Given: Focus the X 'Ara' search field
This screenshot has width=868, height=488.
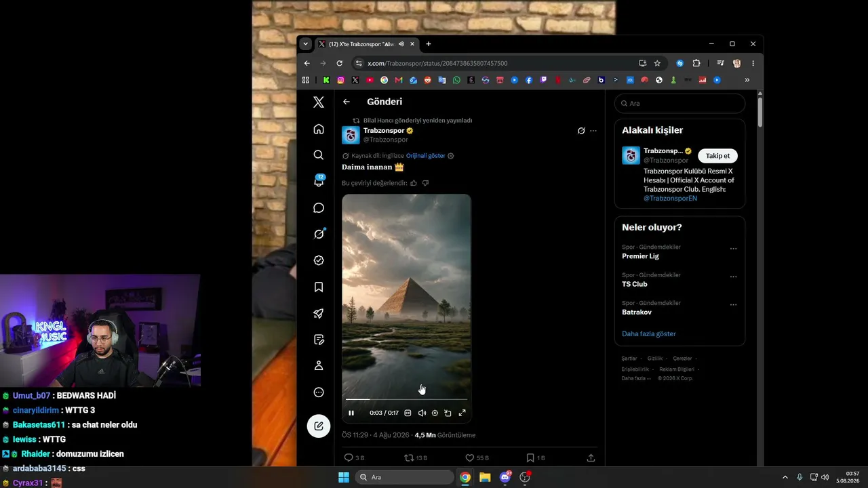Looking at the screenshot, I should coord(679,104).
